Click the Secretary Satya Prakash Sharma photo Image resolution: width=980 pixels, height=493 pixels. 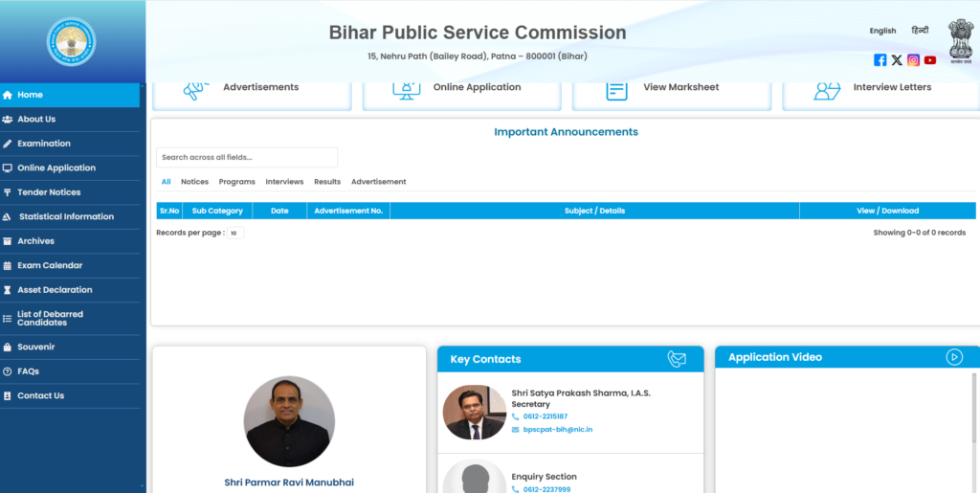coord(475,412)
